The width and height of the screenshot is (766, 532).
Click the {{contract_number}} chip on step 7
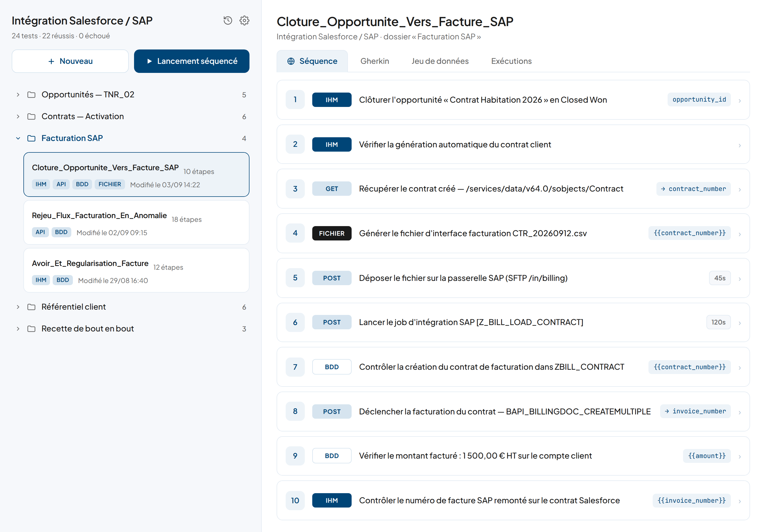(x=690, y=367)
